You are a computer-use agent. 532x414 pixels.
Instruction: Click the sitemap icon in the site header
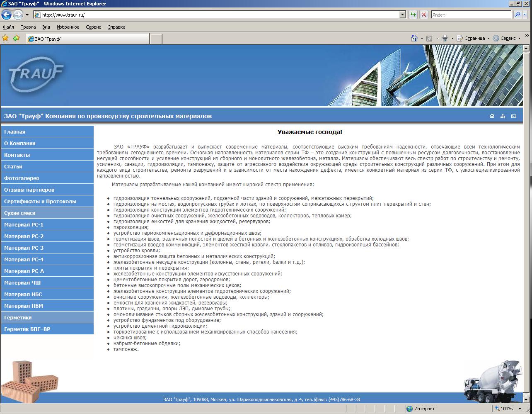click(x=503, y=116)
